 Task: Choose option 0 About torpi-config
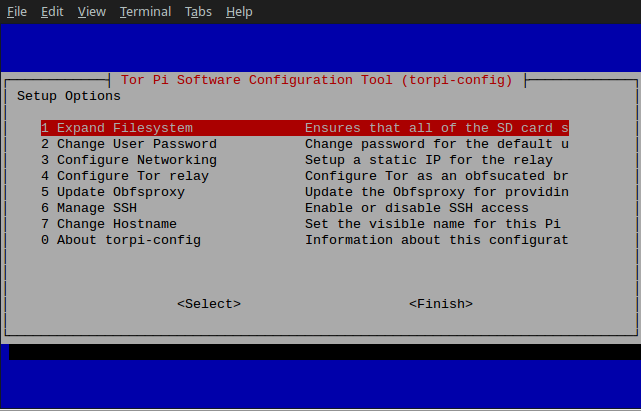point(305,240)
